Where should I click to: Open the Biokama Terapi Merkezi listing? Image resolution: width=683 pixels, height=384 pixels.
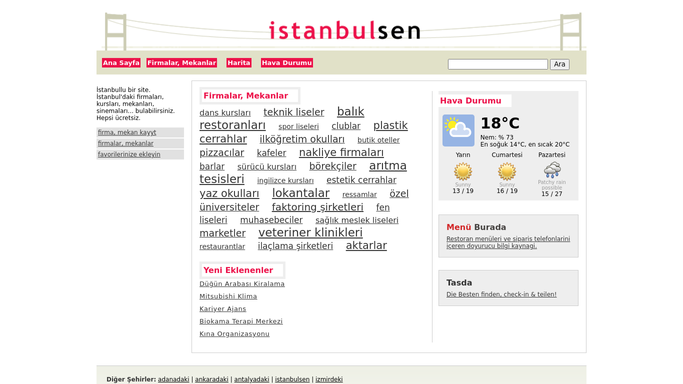point(241,321)
